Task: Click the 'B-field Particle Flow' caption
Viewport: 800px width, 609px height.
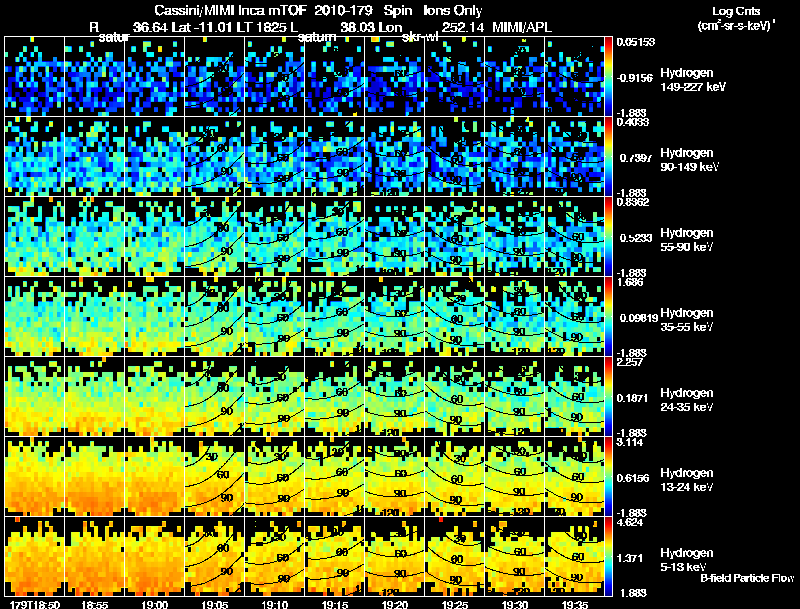Action: point(747,578)
